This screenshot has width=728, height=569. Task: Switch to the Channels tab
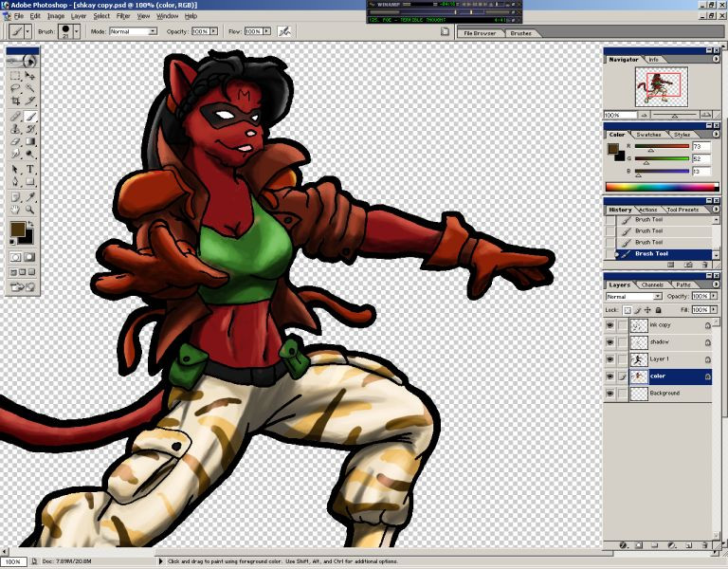tap(652, 284)
